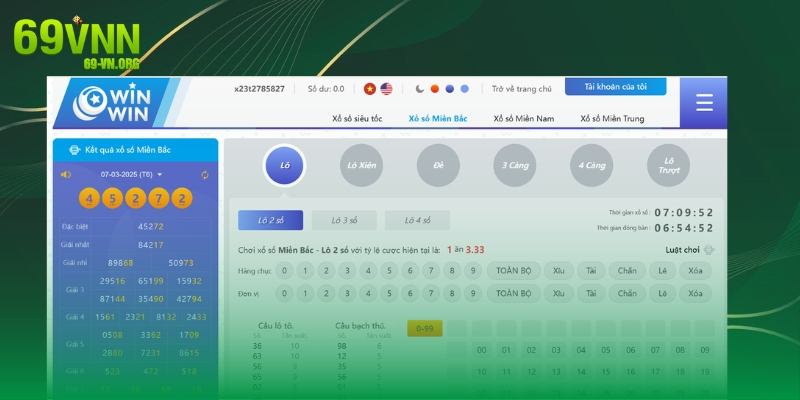Select the Lô Xiên bet type
800x400 pixels.
[x=361, y=165]
